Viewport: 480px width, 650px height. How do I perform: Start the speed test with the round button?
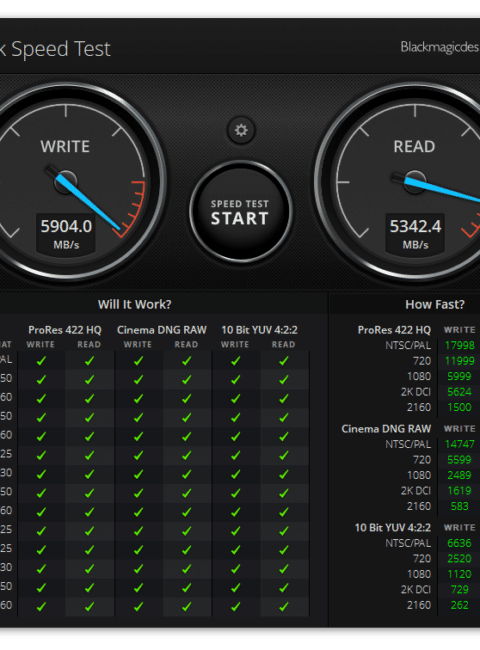pyautogui.click(x=241, y=212)
